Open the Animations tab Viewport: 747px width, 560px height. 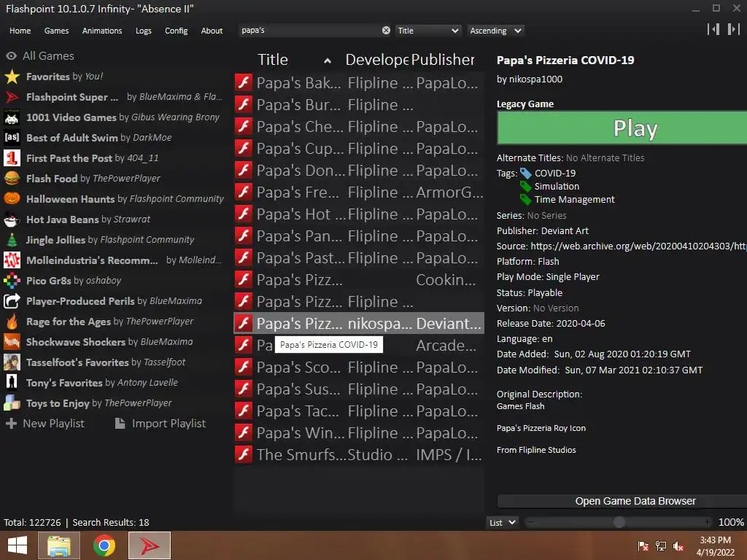(x=102, y=31)
